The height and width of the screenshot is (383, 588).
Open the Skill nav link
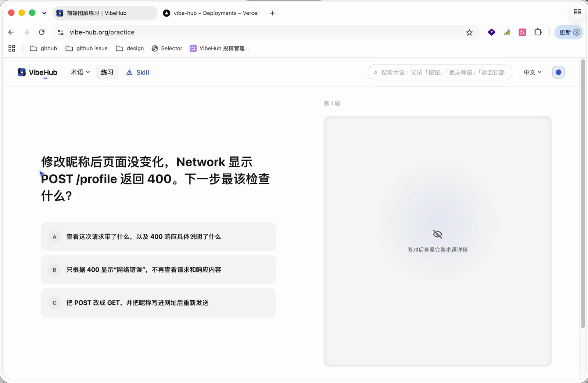coord(138,72)
